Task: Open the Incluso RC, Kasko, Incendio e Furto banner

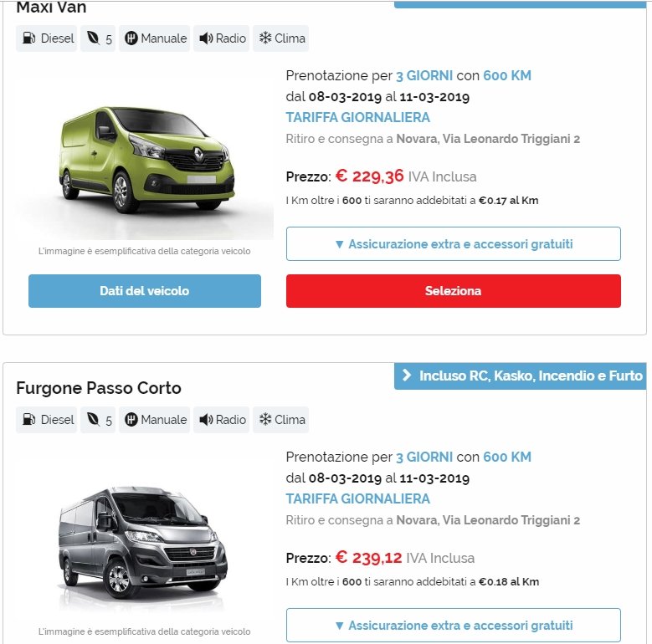Action: [x=521, y=376]
